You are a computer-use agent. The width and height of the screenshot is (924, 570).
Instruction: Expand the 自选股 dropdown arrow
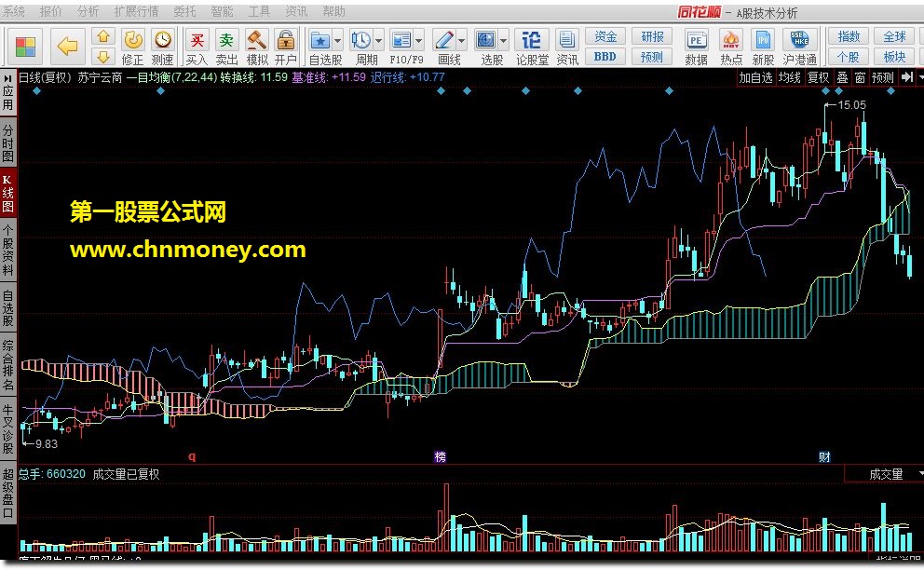[338, 41]
